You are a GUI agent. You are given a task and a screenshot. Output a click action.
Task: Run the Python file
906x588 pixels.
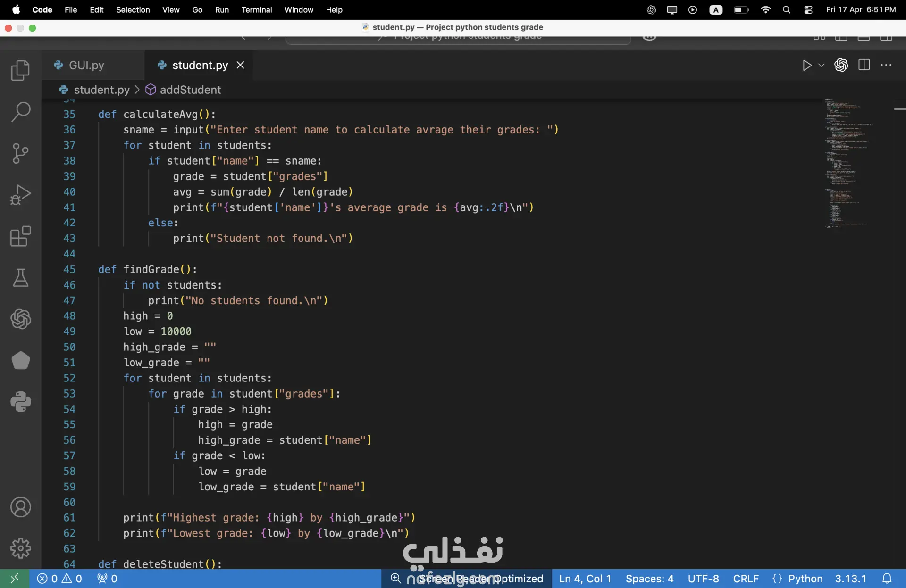pyautogui.click(x=807, y=65)
